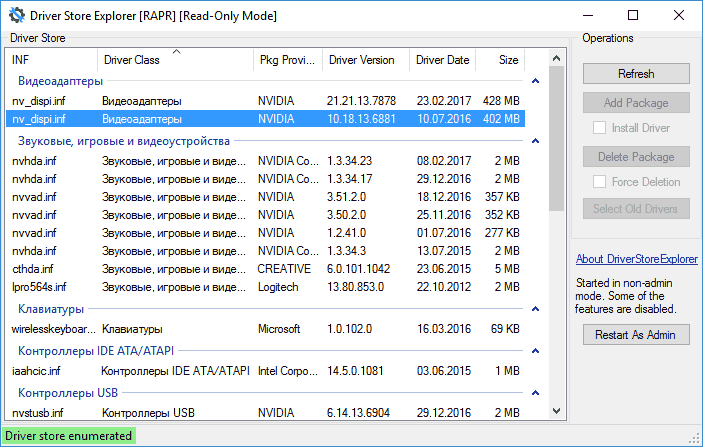Select nvhda.inf row version 1.3.34.17
The height and width of the screenshot is (447, 703).
point(265,179)
